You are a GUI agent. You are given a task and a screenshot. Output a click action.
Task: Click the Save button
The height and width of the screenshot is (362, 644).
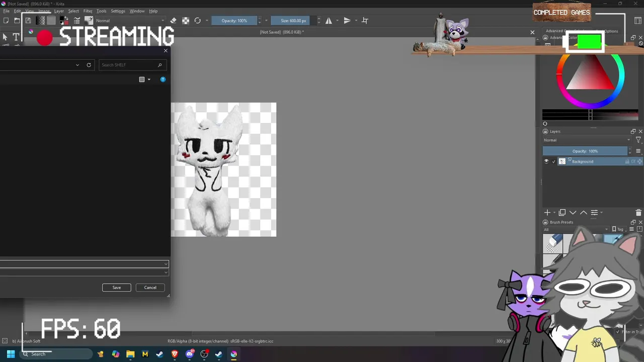click(x=117, y=288)
